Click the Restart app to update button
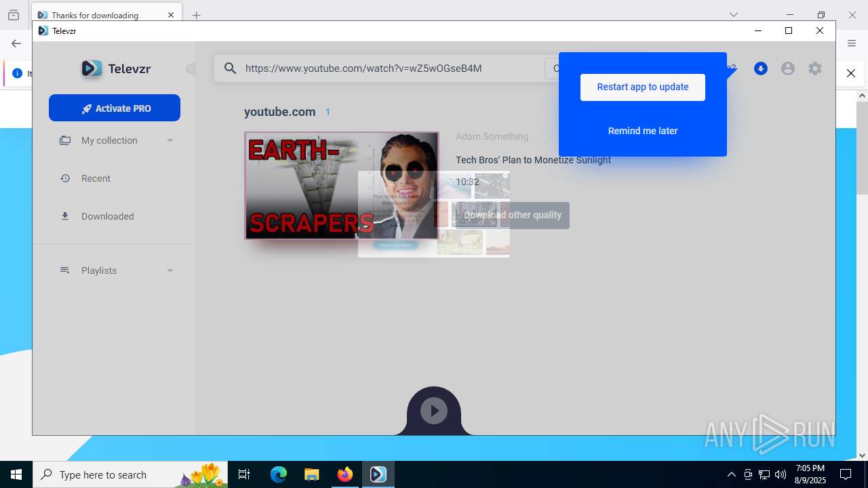Image resolution: width=868 pixels, height=488 pixels. point(642,87)
